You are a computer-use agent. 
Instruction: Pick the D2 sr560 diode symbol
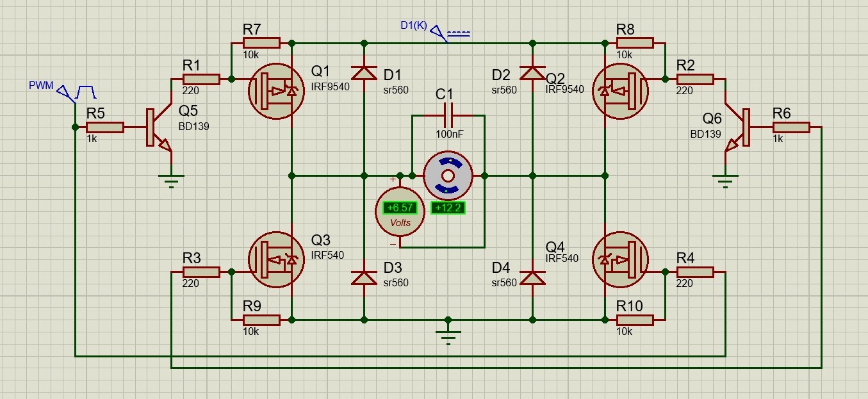pos(532,72)
